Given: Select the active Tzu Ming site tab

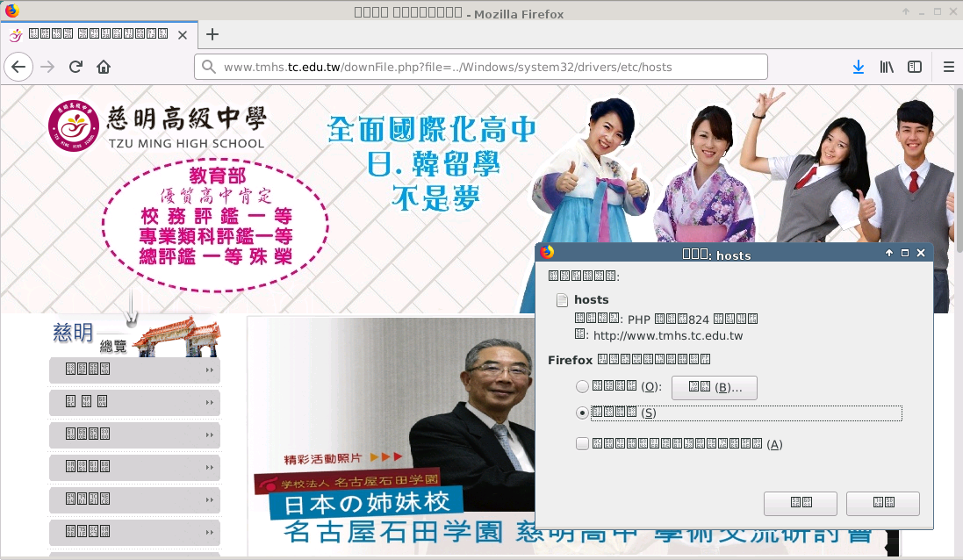Looking at the screenshot, I should point(99,34).
